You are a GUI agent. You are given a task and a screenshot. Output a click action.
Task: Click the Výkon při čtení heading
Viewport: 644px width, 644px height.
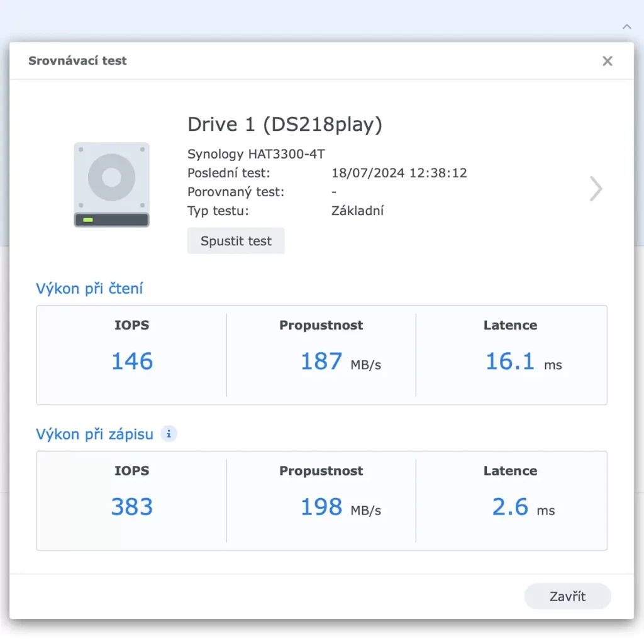(x=89, y=288)
